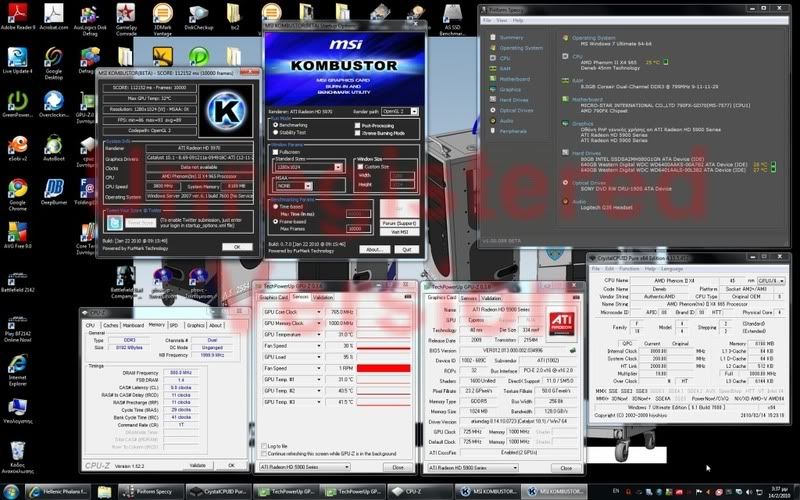Open GameSpy Comrade desktop icon
The image size is (800, 500).
click(126, 19)
